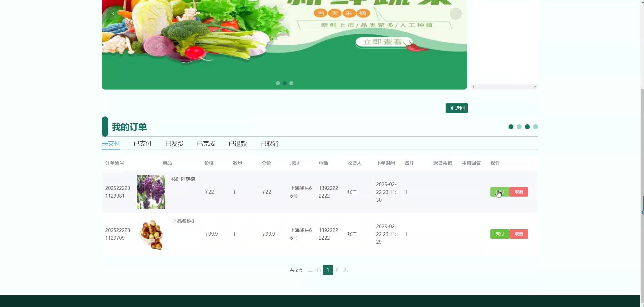Select the second carousel indicator dot
The image size is (644, 307).
pyautogui.click(x=285, y=83)
